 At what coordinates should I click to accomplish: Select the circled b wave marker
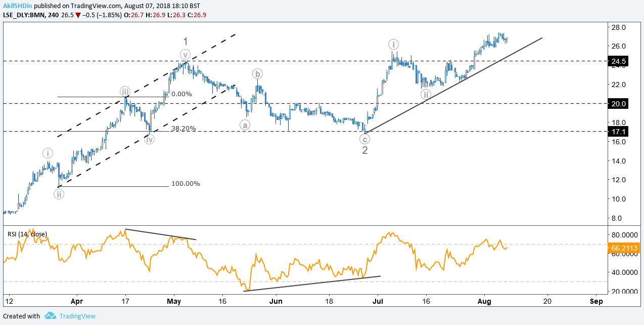[x=258, y=74]
